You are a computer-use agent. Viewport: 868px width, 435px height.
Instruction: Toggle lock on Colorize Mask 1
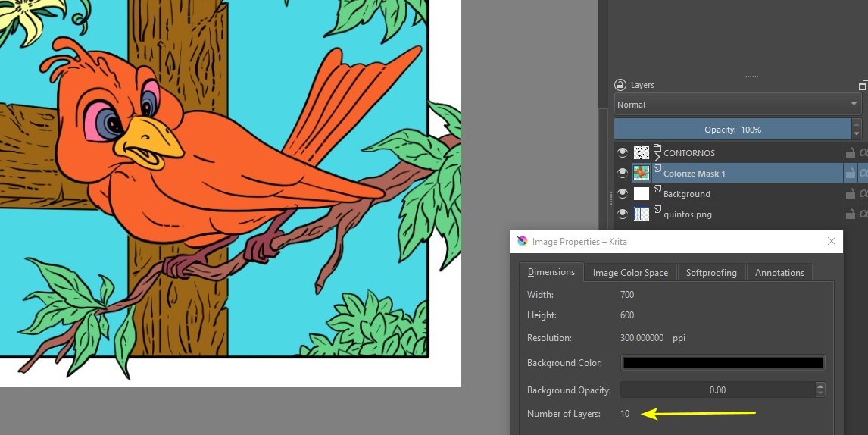(x=851, y=174)
